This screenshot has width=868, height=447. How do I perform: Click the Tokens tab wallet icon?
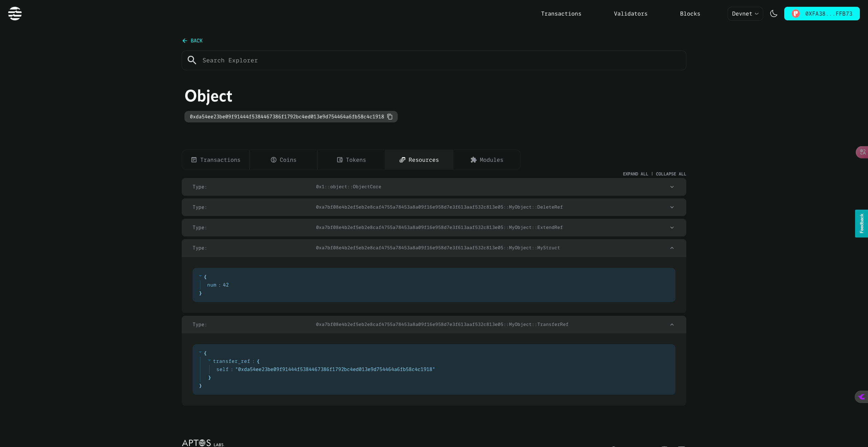pos(340,160)
